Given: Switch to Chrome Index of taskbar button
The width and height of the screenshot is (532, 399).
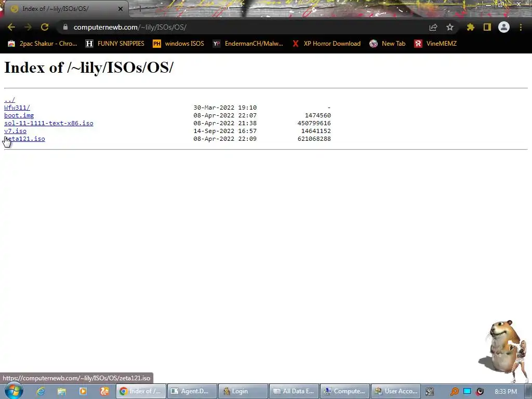Looking at the screenshot, I should click(141, 391).
